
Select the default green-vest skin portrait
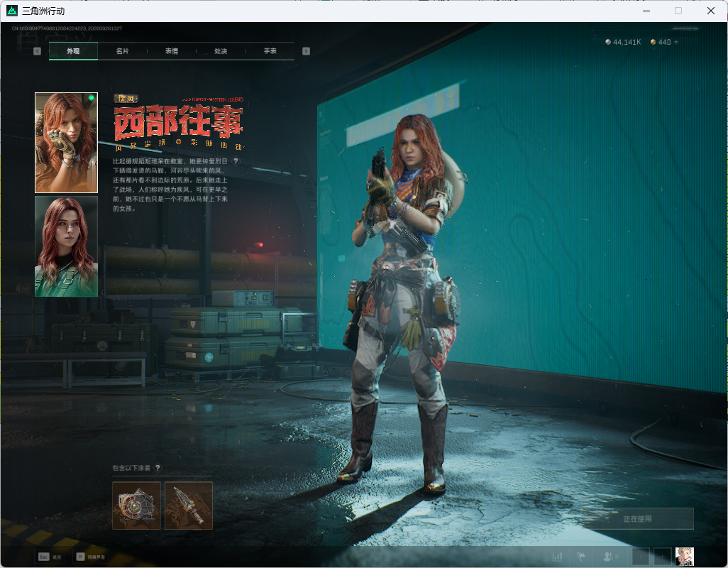click(67, 246)
